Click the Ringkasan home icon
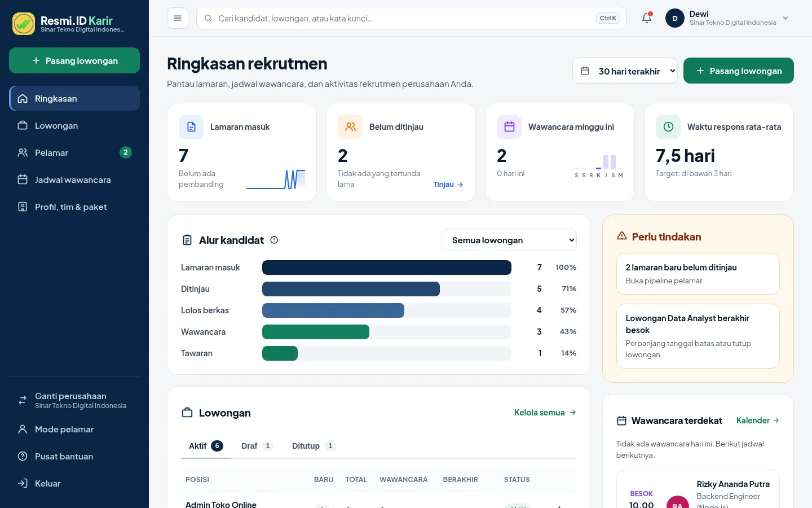This screenshot has height=508, width=812. pos(23,98)
